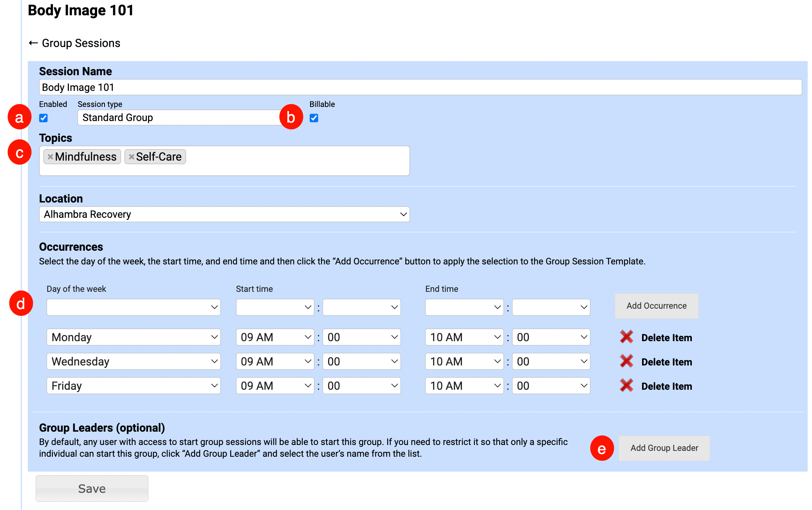Change the Monday day dropdown
The height and width of the screenshot is (510, 812).
click(133, 337)
